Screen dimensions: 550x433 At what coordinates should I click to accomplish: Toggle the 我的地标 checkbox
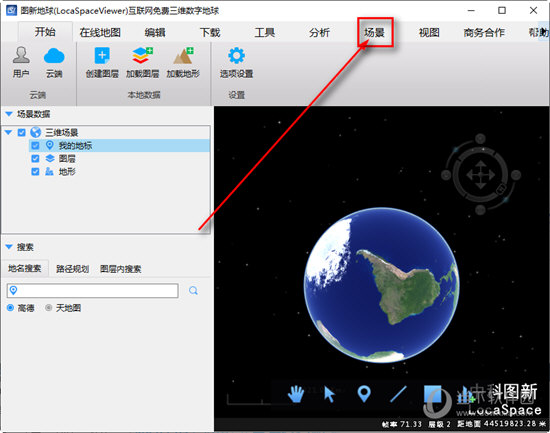[35, 145]
